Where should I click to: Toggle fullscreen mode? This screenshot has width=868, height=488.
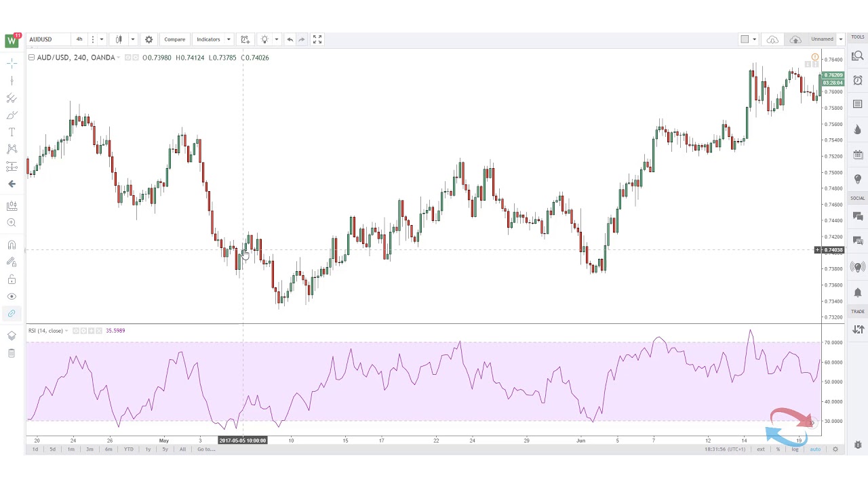click(x=317, y=39)
